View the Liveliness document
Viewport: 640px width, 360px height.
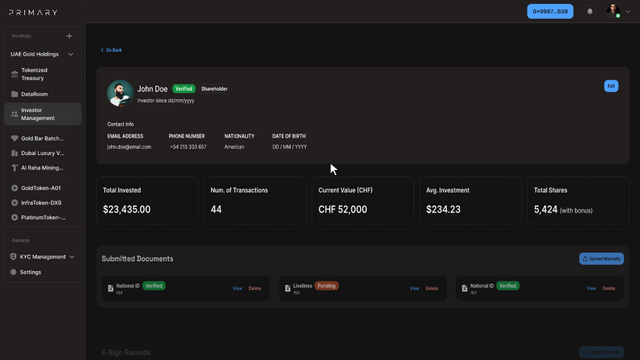pyautogui.click(x=414, y=289)
